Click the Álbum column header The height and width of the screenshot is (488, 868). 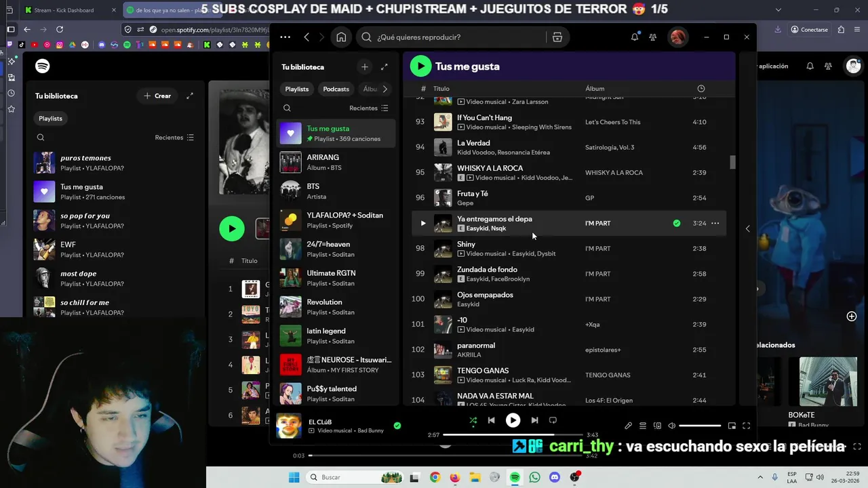coord(595,89)
